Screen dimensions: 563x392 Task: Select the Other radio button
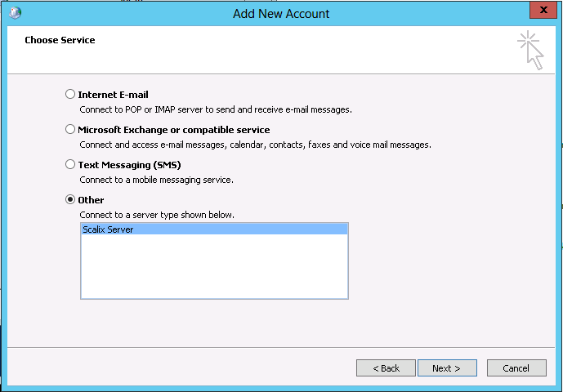click(70, 200)
